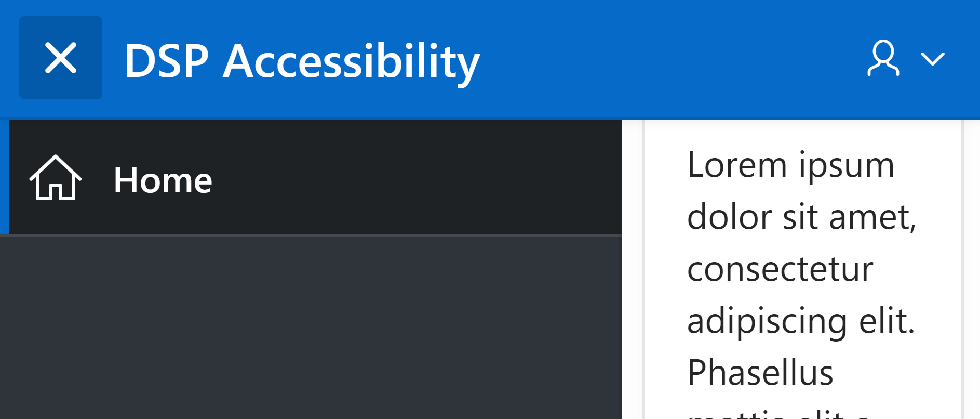The width and height of the screenshot is (980, 419).
Task: Click the DSP Accessibility title
Action: (x=302, y=62)
